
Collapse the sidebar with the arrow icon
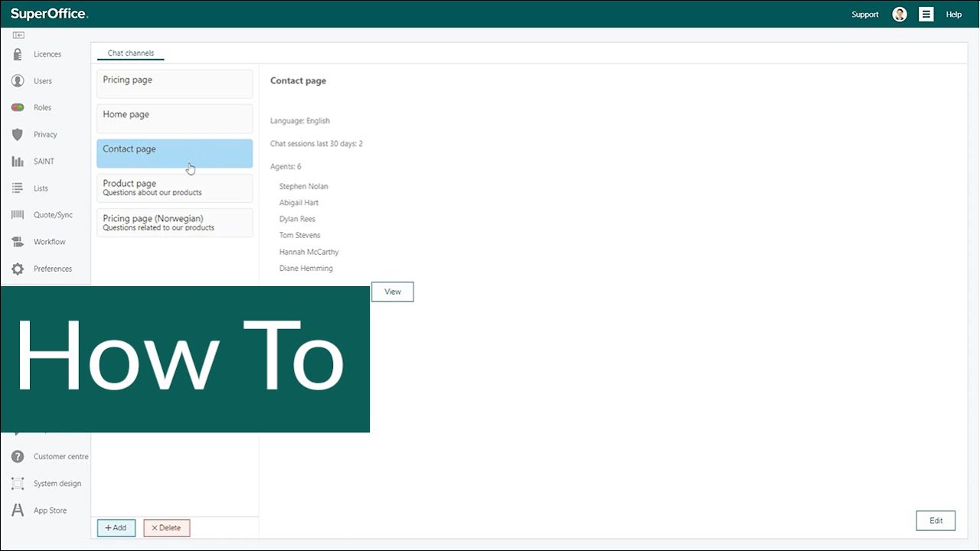coord(18,35)
